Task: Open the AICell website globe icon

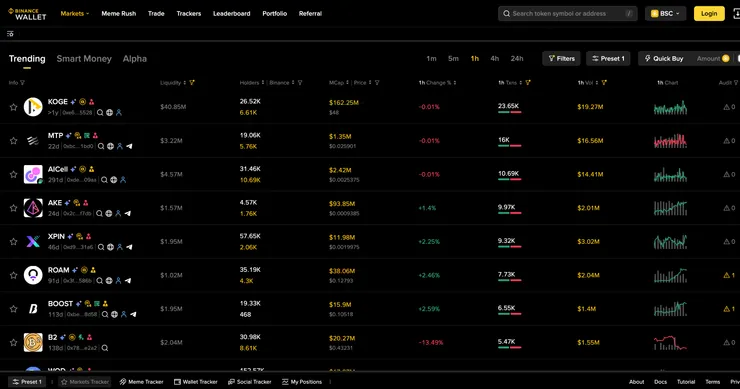Action: pos(114,180)
